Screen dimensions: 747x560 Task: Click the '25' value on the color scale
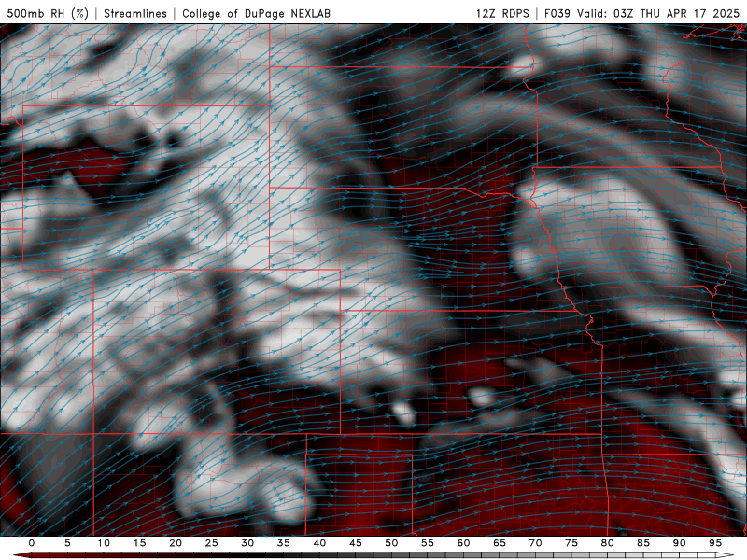pos(212,543)
